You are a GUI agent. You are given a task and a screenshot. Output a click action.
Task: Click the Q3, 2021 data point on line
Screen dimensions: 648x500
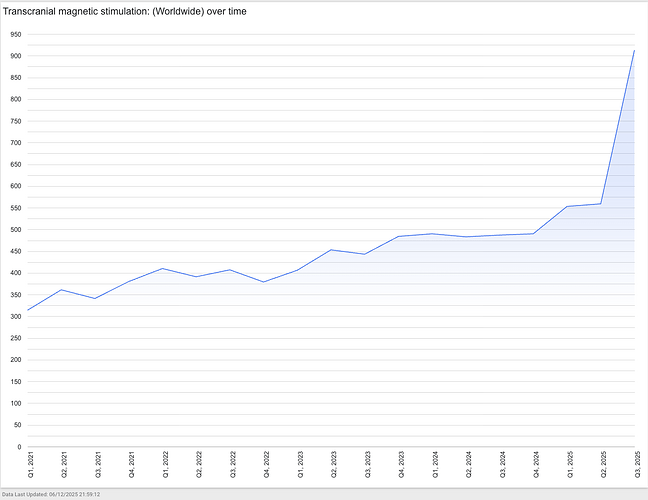click(x=95, y=299)
